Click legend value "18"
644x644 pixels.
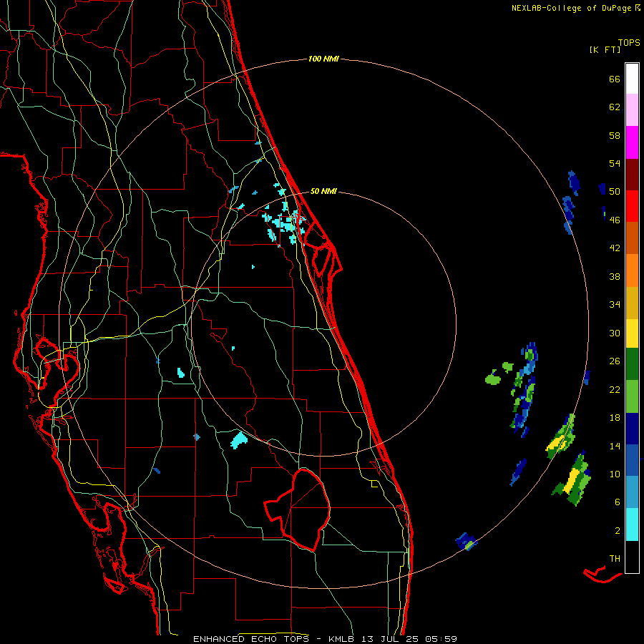[615, 418]
